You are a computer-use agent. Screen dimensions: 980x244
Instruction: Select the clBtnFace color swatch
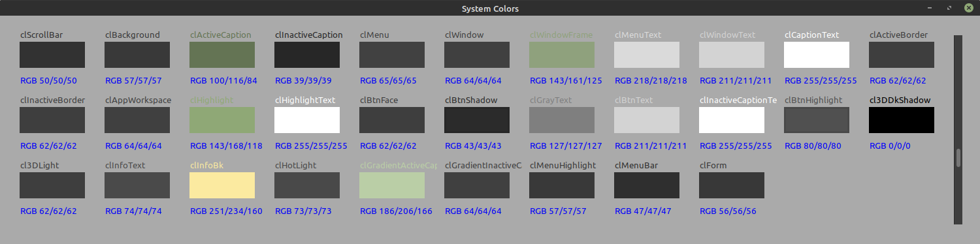pos(392,120)
